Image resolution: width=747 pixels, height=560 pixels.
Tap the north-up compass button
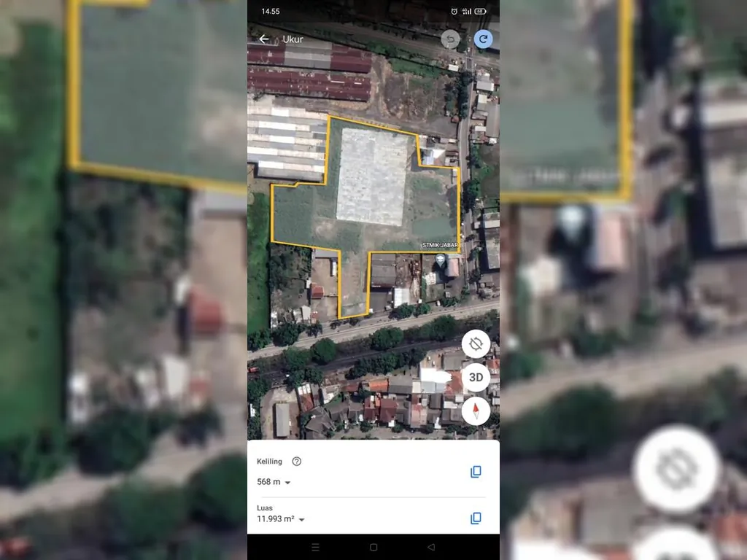point(476,411)
